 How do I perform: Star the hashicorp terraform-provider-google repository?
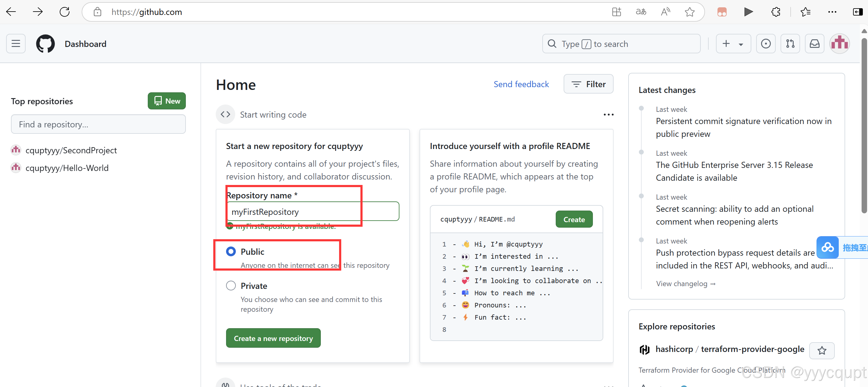coord(822,351)
